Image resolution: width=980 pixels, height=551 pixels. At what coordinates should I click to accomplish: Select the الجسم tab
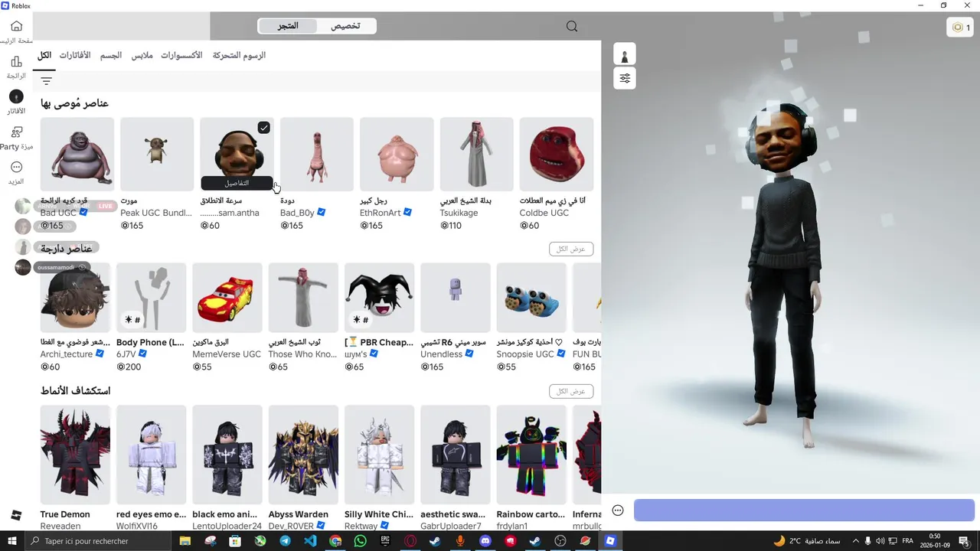click(111, 55)
